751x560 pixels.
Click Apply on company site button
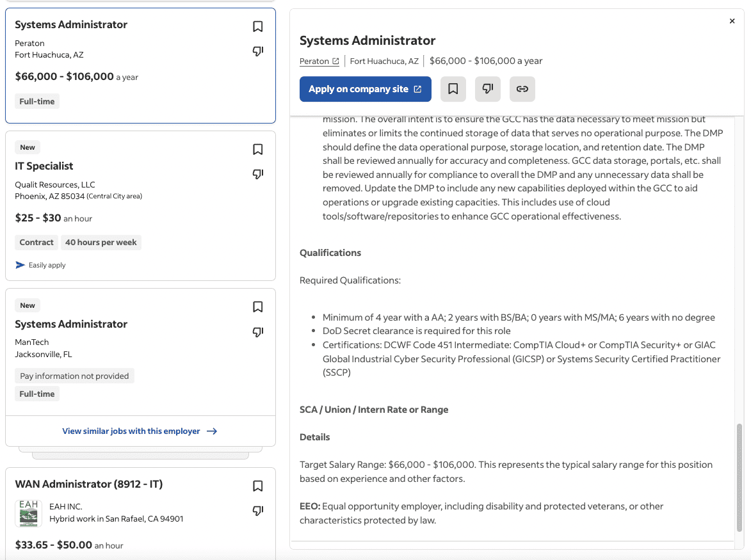(x=366, y=89)
